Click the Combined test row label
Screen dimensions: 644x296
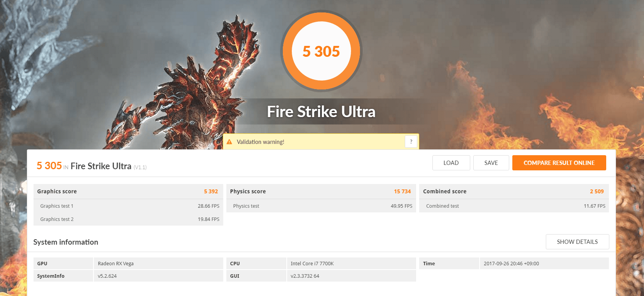click(443, 206)
